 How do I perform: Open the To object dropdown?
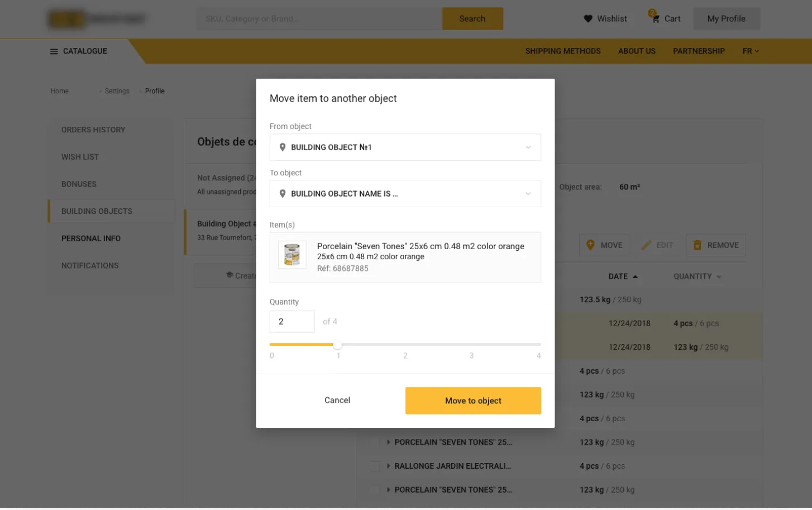point(405,194)
